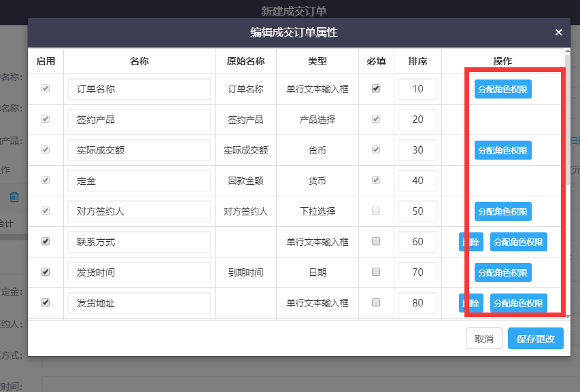
Task: Toggle the 必填 checkbox for 联系方式
Action: click(376, 241)
